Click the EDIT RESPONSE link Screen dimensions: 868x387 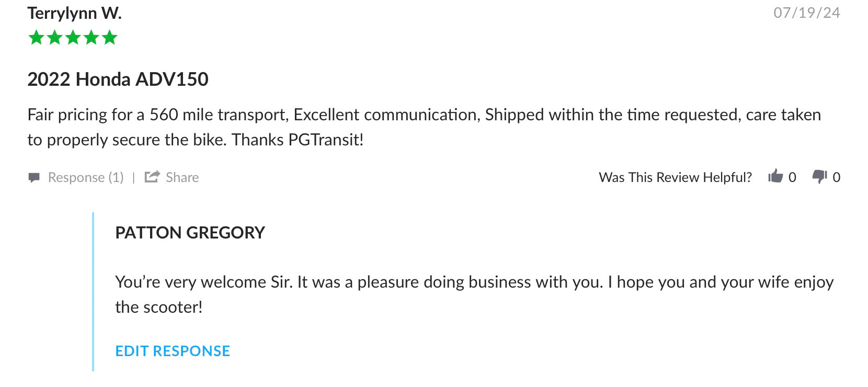pyautogui.click(x=173, y=351)
